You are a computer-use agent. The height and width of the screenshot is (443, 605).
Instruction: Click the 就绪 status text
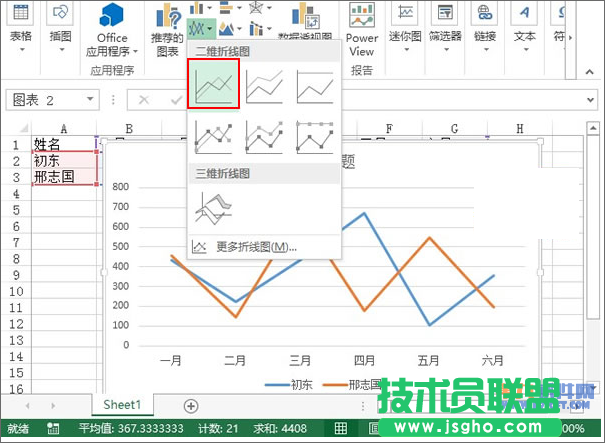(x=18, y=428)
